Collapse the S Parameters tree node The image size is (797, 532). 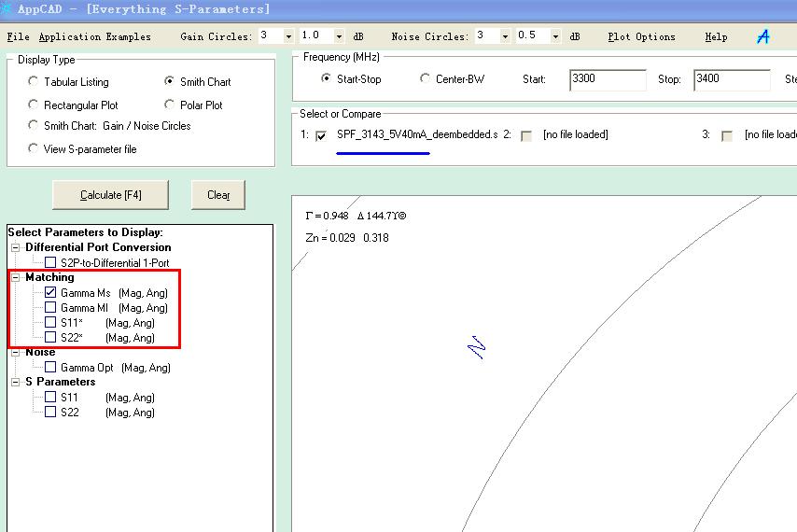16,382
